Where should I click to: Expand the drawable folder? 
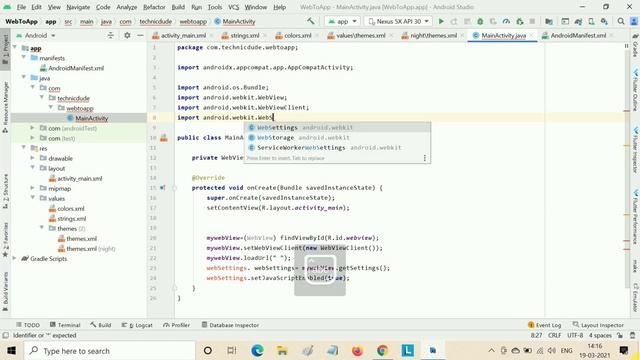tap(33, 158)
